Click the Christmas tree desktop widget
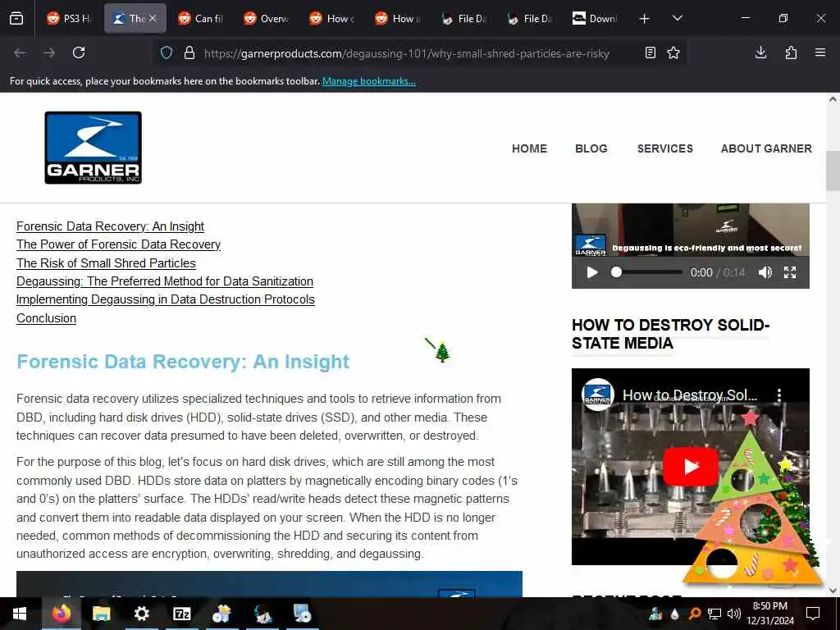840x630 pixels. pyautogui.click(x=753, y=498)
